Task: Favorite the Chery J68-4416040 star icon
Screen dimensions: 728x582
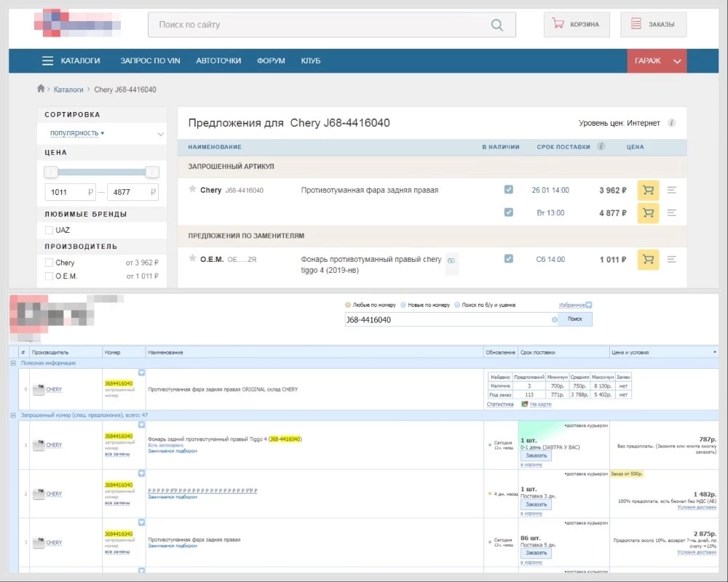Action: coord(192,189)
